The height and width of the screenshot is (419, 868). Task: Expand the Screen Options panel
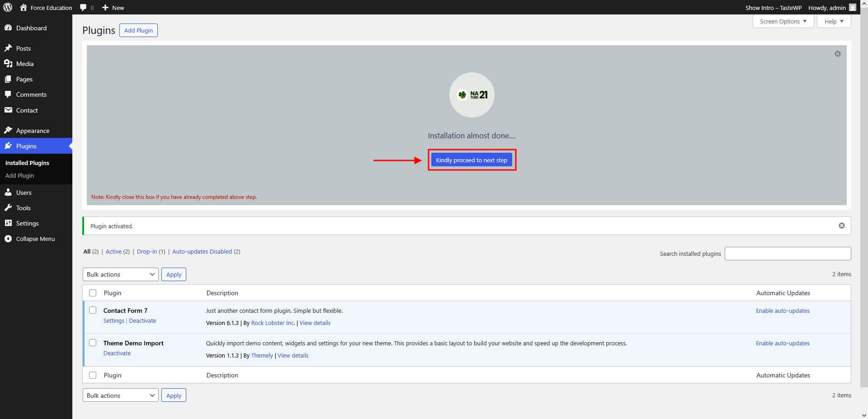[x=783, y=21]
